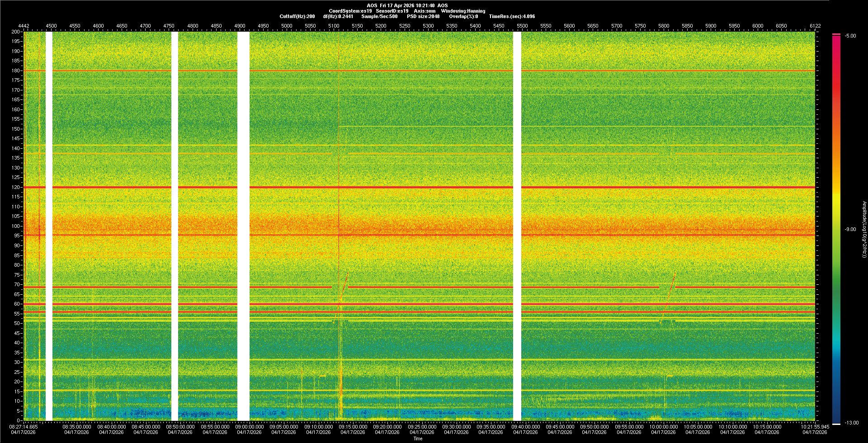The width and height of the screenshot is (868, 443).
Task: Select the SensorID:es19 header text
Action: [392, 11]
